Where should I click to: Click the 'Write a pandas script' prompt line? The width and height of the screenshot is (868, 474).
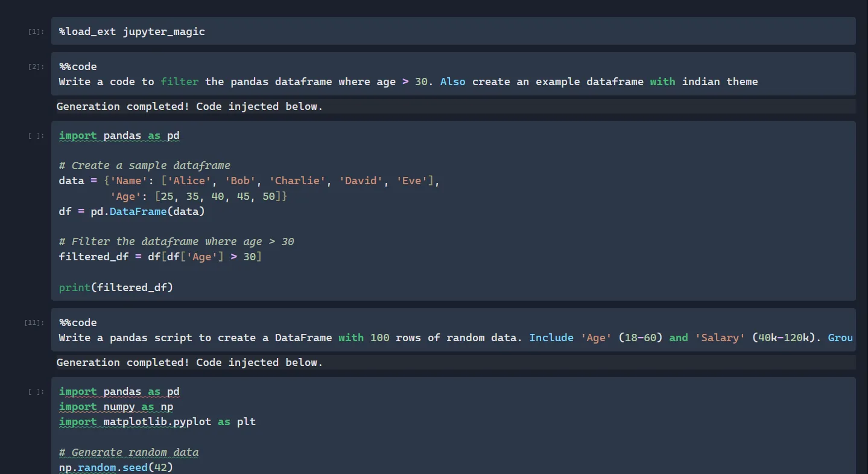[x=455, y=338]
